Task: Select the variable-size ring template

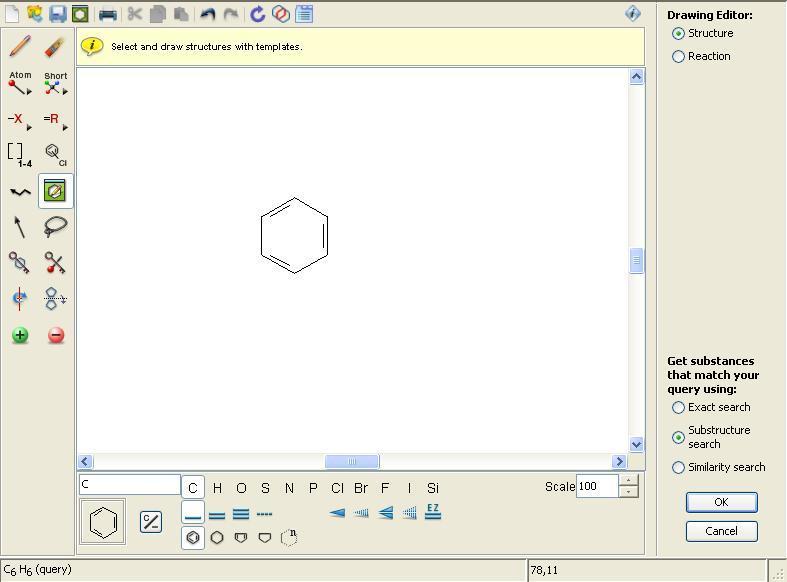Action: [x=289, y=537]
